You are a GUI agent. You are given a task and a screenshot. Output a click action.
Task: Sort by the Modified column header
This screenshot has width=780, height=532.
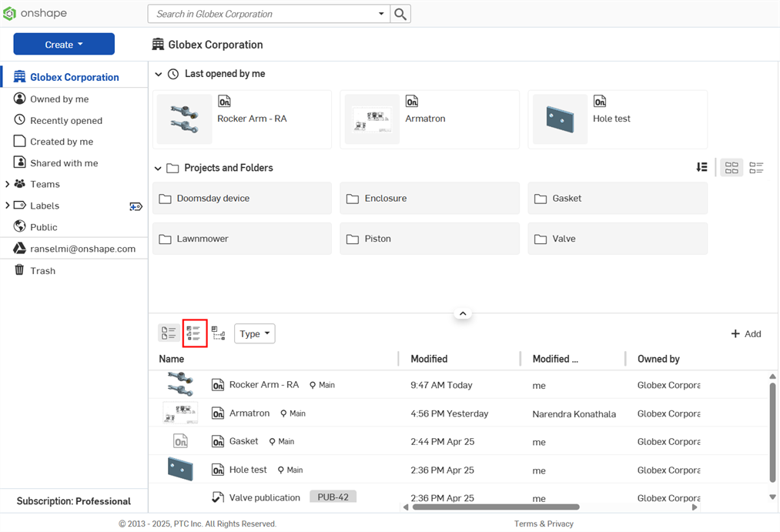coord(429,359)
